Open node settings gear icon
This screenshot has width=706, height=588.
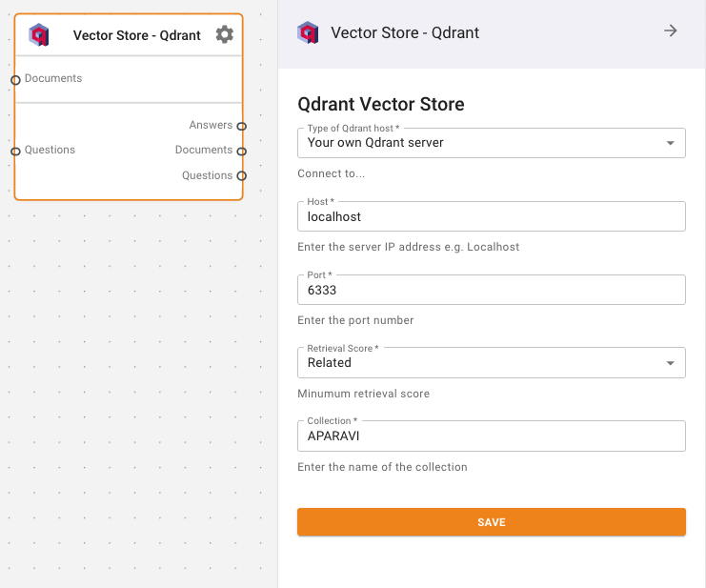tap(224, 35)
